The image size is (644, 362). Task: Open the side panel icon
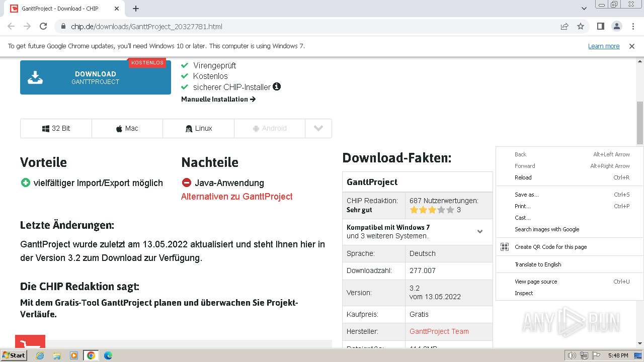[x=600, y=26]
